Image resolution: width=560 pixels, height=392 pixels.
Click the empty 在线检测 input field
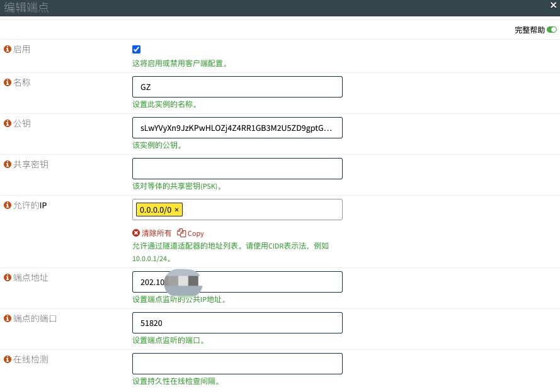[x=237, y=364]
